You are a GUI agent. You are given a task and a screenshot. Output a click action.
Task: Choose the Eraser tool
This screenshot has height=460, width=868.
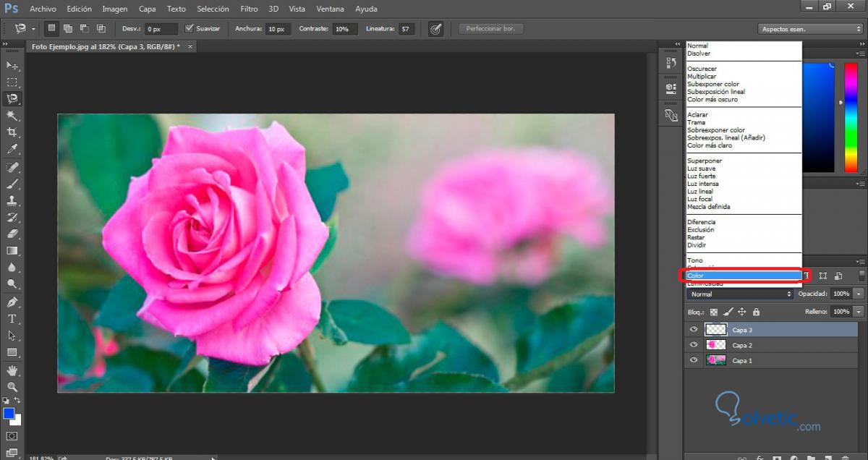12,234
